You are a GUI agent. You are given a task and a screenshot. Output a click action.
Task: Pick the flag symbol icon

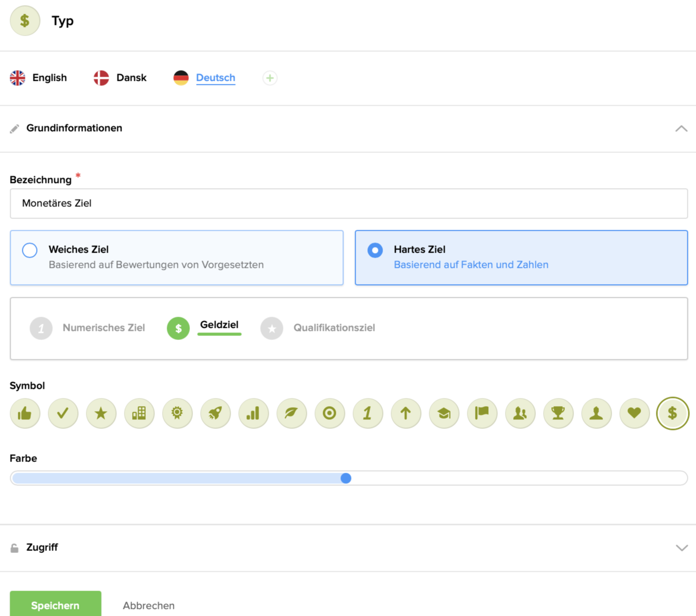[x=482, y=413]
